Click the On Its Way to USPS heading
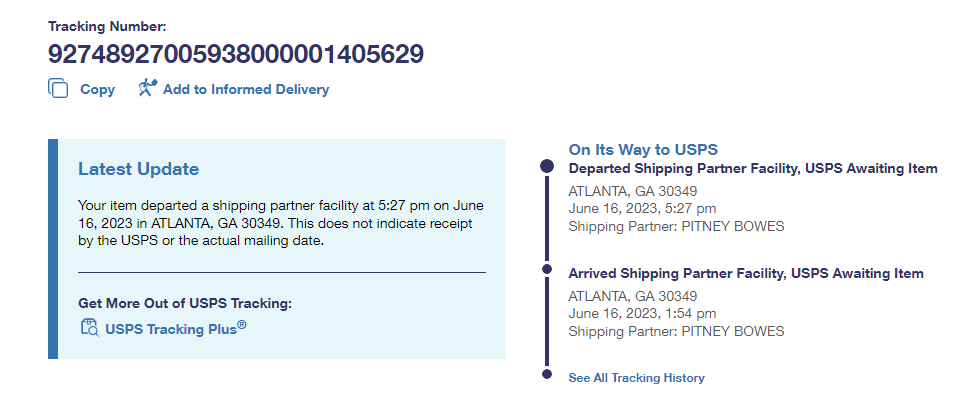 click(x=642, y=149)
